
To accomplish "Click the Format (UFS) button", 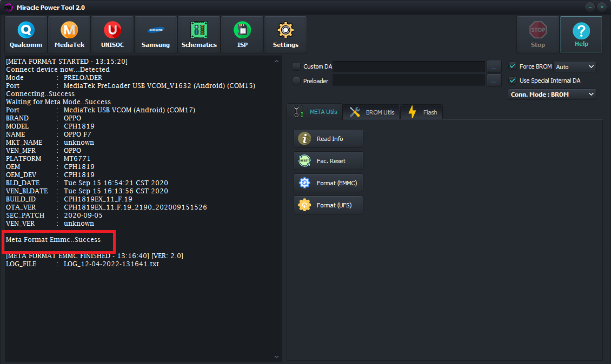I will [329, 205].
